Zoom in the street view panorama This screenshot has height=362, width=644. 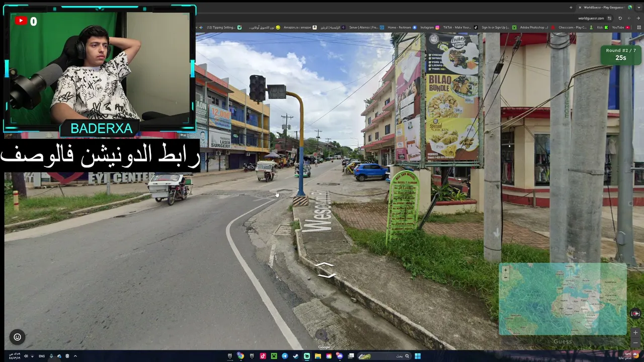click(x=635, y=332)
